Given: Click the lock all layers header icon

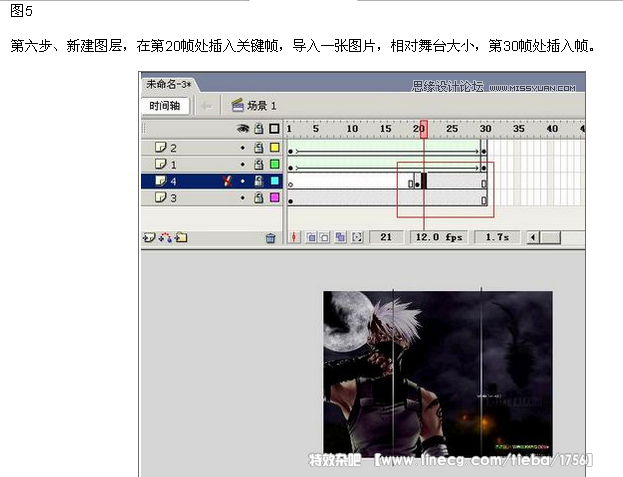Looking at the screenshot, I should click(259, 128).
